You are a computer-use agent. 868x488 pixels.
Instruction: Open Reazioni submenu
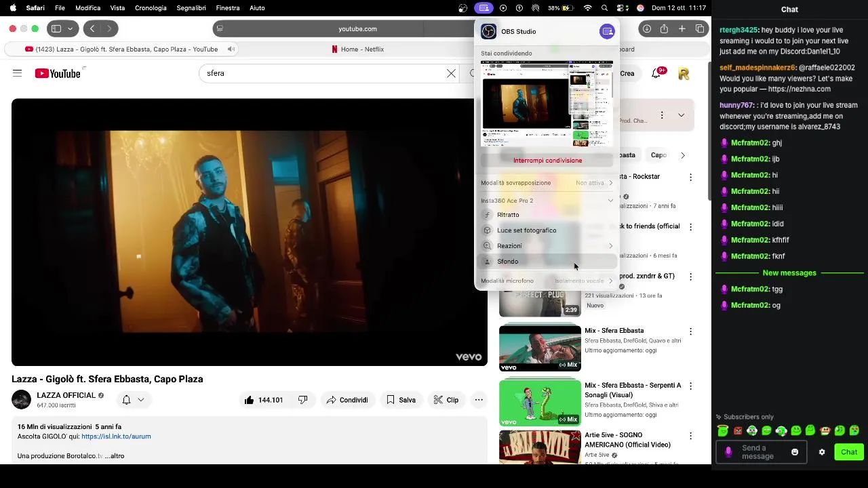point(547,246)
